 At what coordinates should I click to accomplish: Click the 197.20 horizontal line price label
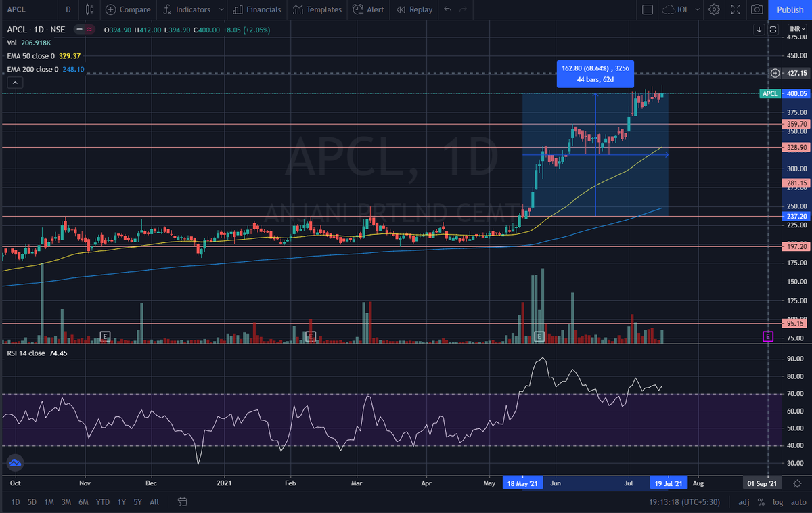pos(794,246)
